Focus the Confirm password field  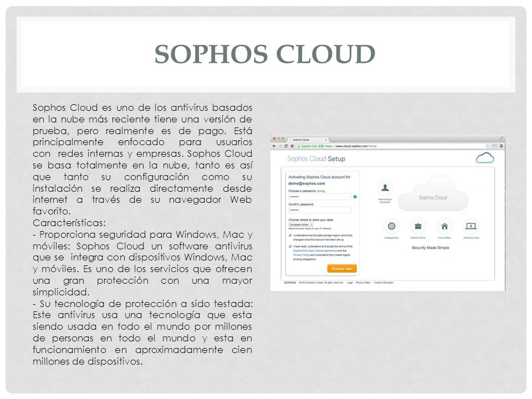320,210
